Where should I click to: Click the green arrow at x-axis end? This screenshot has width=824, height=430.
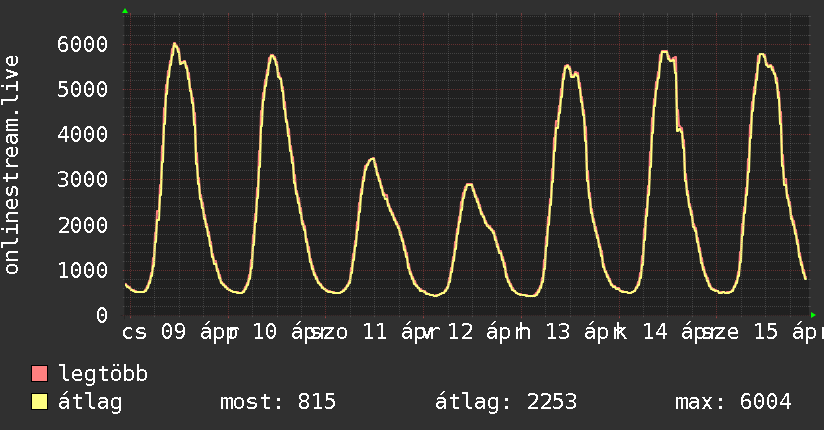coord(813,315)
